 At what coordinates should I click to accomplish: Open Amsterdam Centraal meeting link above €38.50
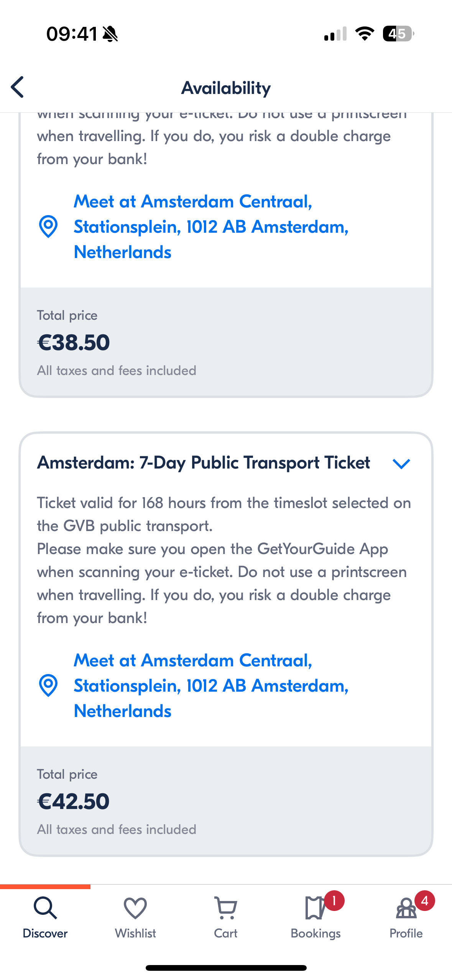[211, 227]
